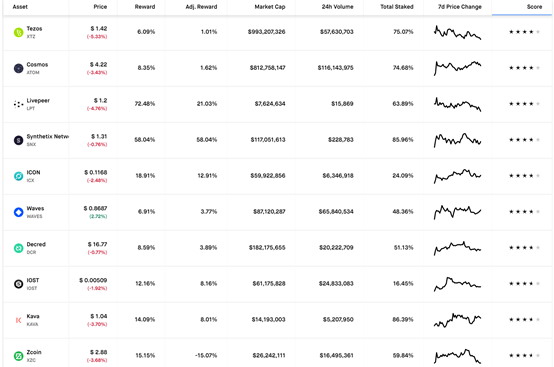Sort by 24h Volume column header
The image size is (554, 367).
pos(337,7)
